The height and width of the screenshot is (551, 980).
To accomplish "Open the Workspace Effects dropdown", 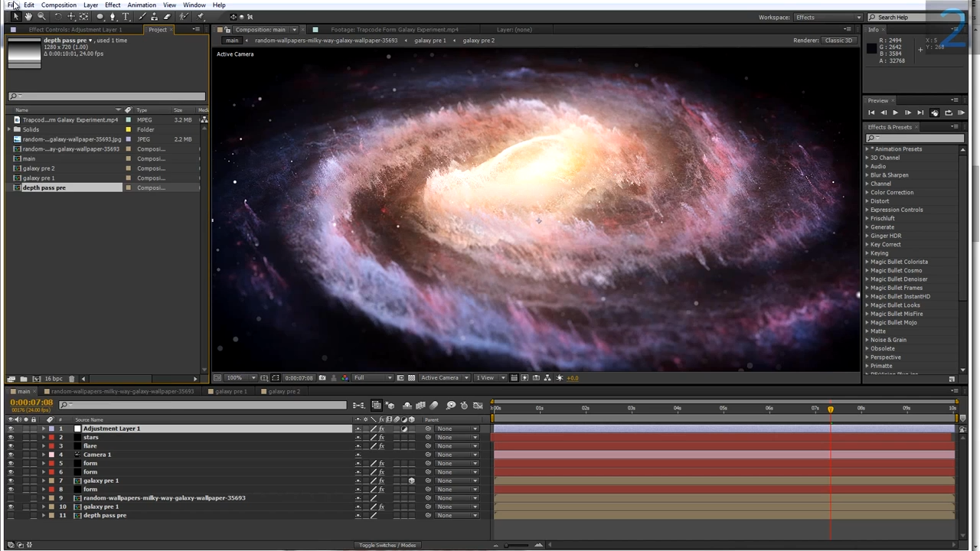I will click(x=828, y=17).
